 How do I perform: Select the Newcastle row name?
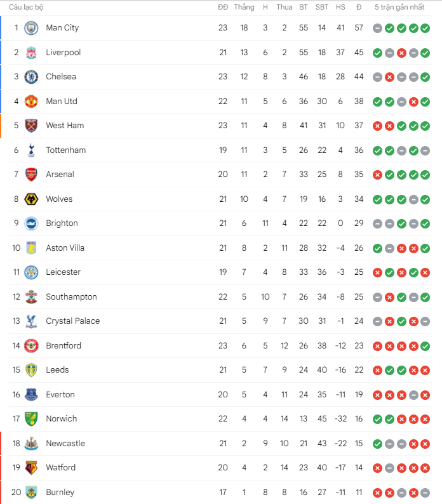tap(65, 443)
